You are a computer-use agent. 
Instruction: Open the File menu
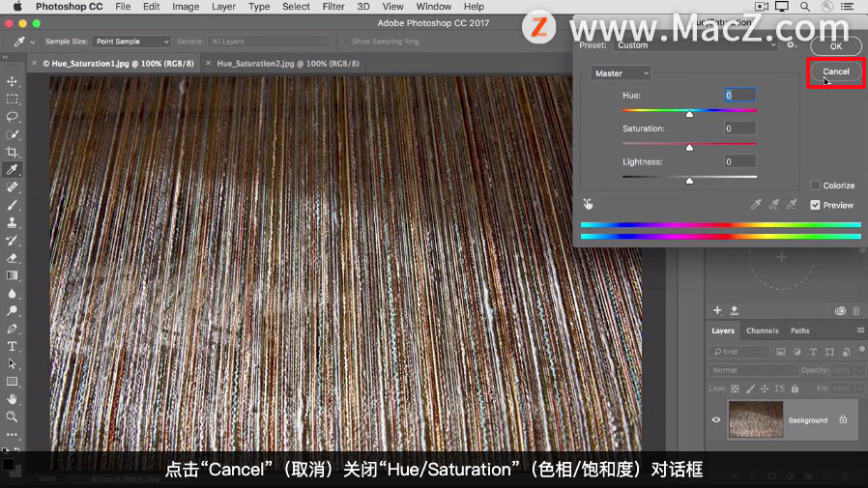coord(123,7)
